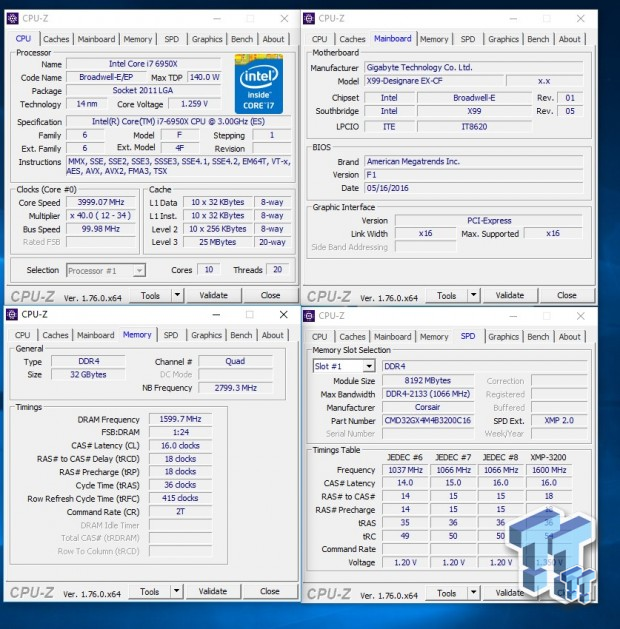Click the processor Name field Intel Core i7 6950X
This screenshot has height=629, width=620.
[143, 64]
